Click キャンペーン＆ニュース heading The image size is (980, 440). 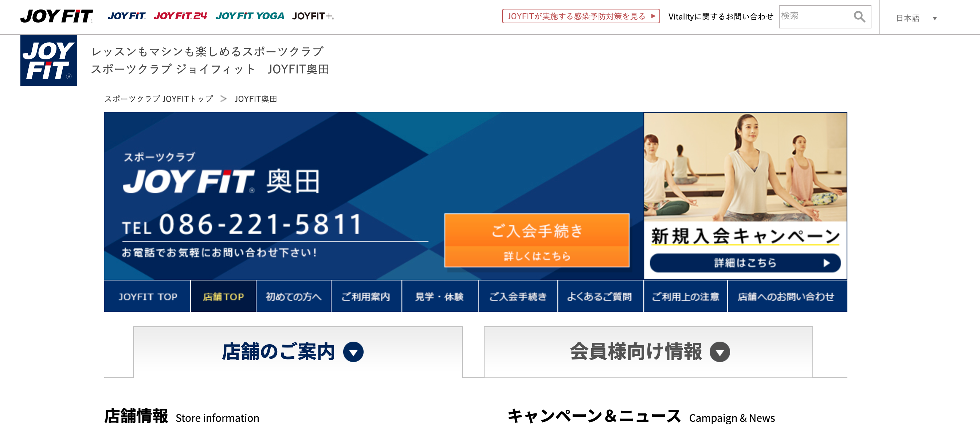pyautogui.click(x=641, y=416)
